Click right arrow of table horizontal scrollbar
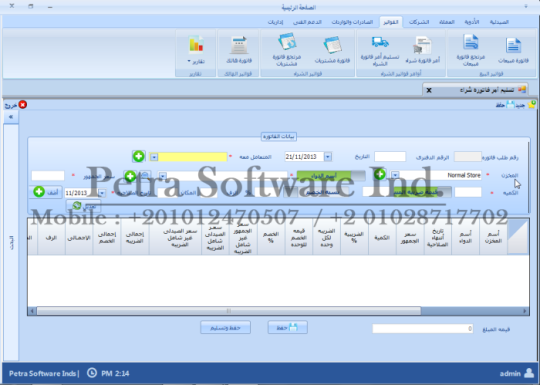 click(525, 311)
